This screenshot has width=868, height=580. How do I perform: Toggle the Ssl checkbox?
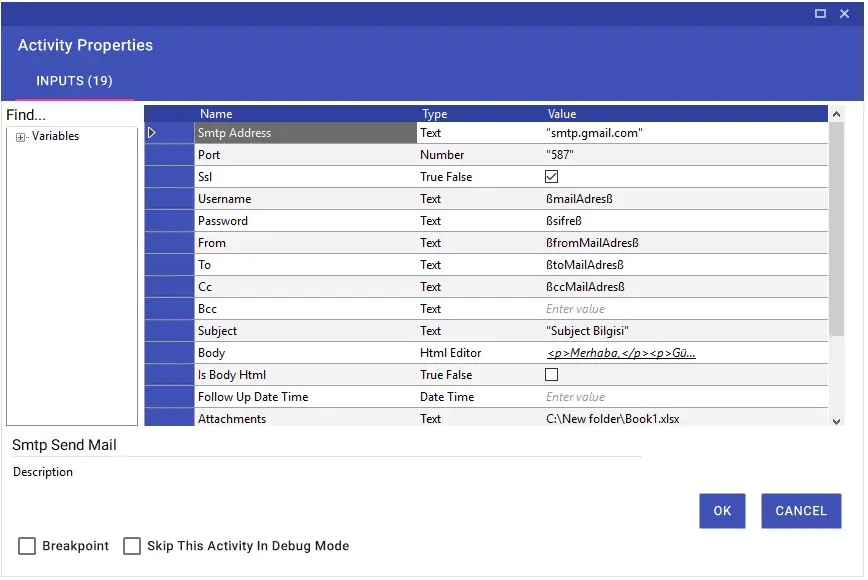coord(551,177)
